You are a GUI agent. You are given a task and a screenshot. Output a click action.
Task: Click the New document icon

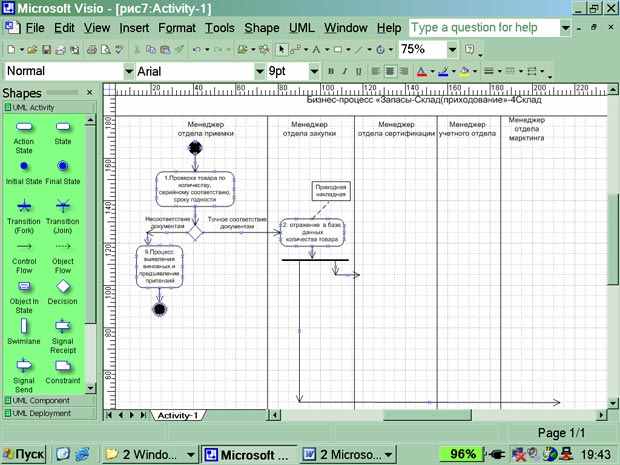pyautogui.click(x=11, y=49)
